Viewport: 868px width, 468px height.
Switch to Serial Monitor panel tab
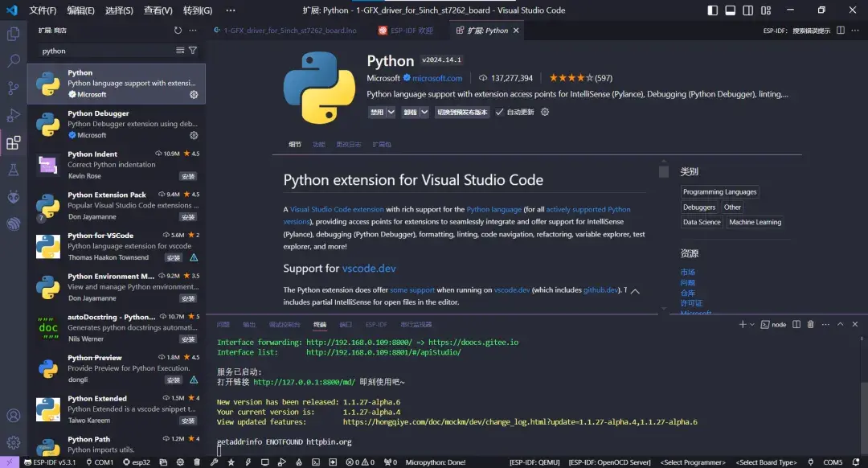(416, 325)
